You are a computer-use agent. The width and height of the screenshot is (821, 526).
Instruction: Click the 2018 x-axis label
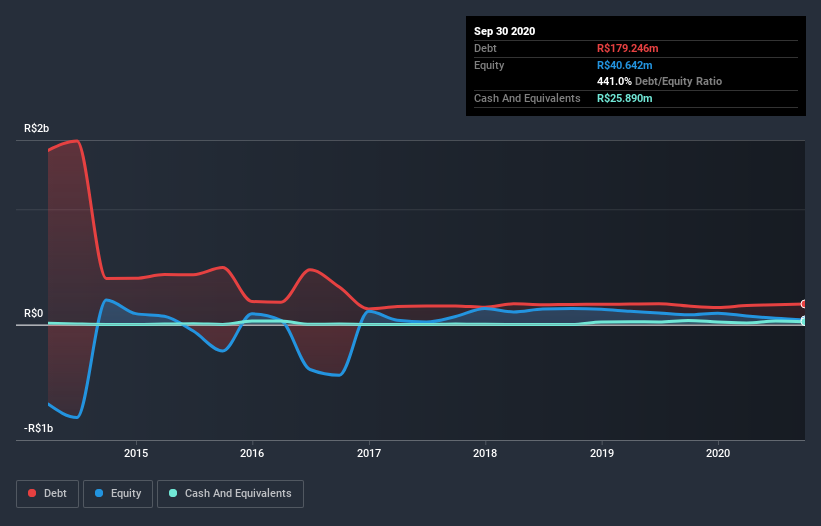point(485,453)
